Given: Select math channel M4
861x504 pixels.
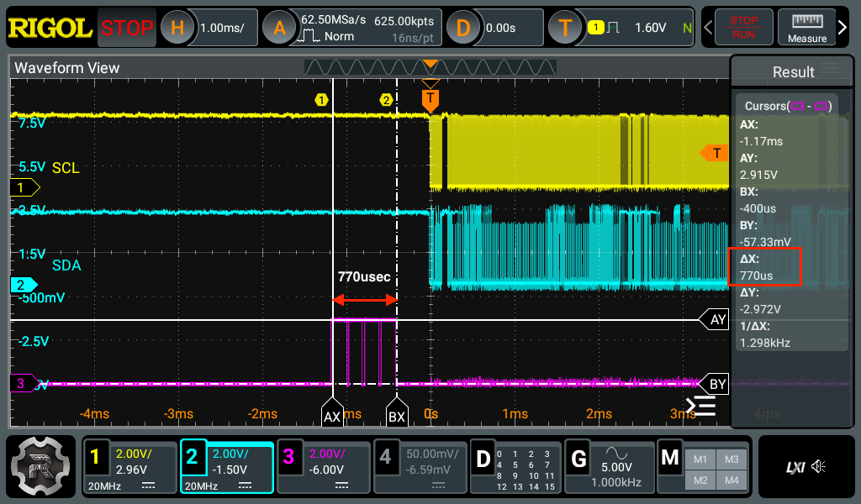Looking at the screenshot, I should tap(732, 480).
